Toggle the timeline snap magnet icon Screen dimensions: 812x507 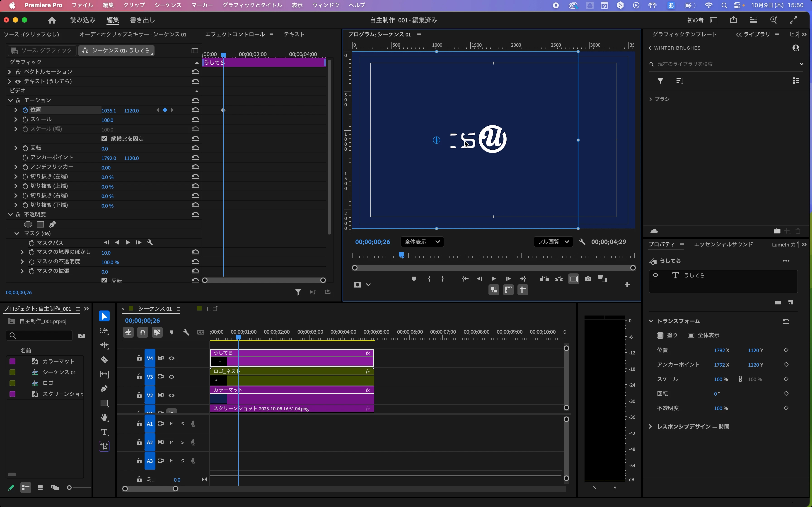tap(143, 332)
